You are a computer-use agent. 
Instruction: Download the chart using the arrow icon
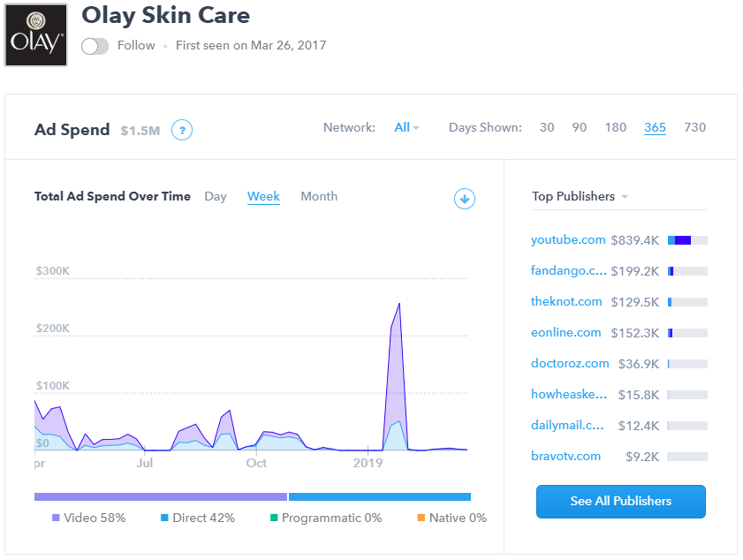pyautogui.click(x=465, y=199)
